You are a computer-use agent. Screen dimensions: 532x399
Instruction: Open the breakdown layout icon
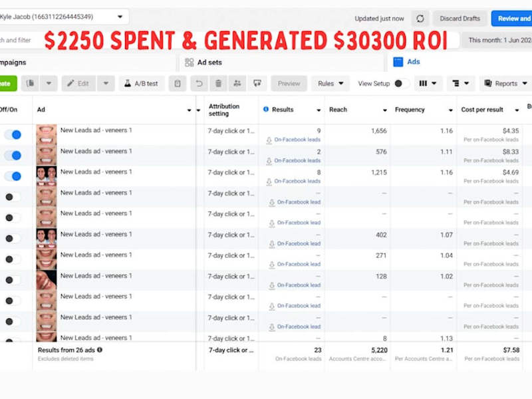[460, 84]
